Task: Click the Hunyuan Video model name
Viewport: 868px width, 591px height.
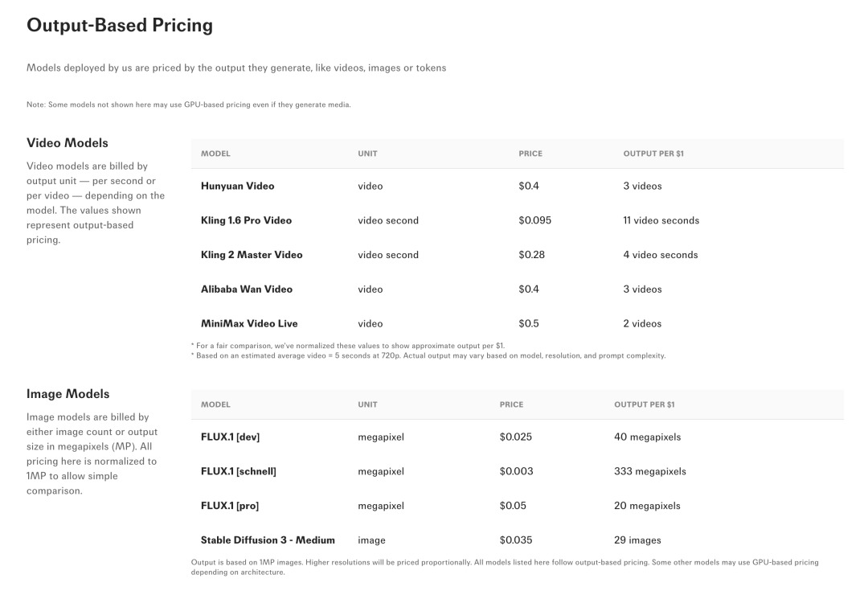Action: click(237, 186)
